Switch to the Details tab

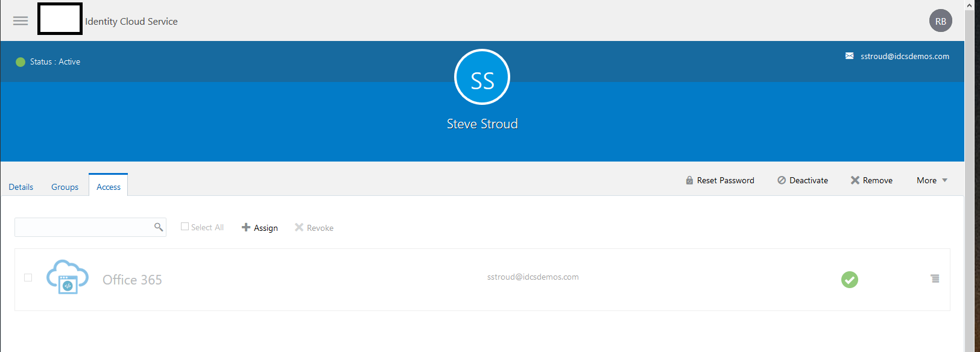(x=21, y=187)
